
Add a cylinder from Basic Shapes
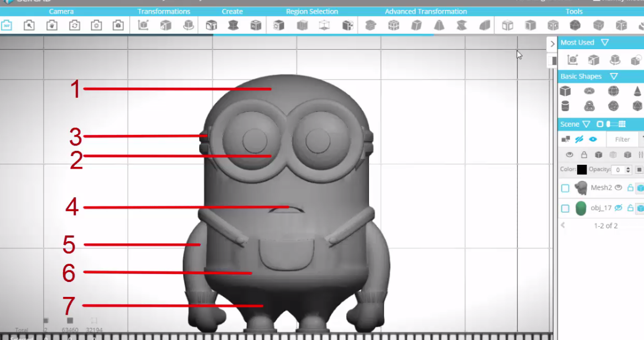point(565,106)
